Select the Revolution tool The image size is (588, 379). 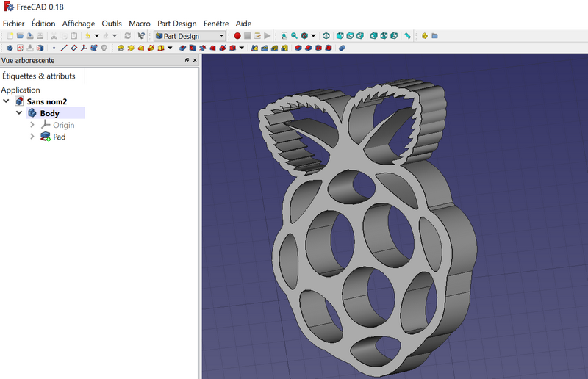pos(131,48)
